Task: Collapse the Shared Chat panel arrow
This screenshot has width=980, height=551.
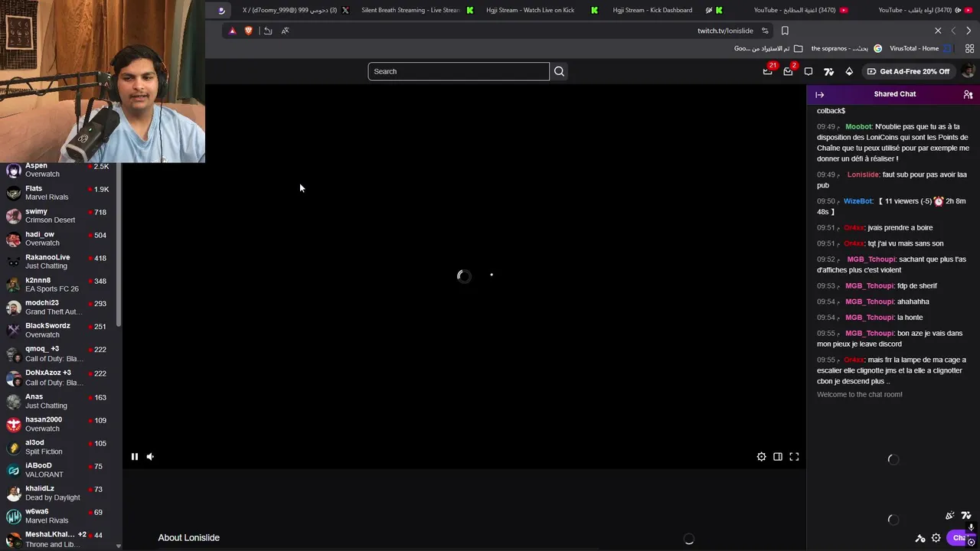Action: pyautogui.click(x=819, y=95)
